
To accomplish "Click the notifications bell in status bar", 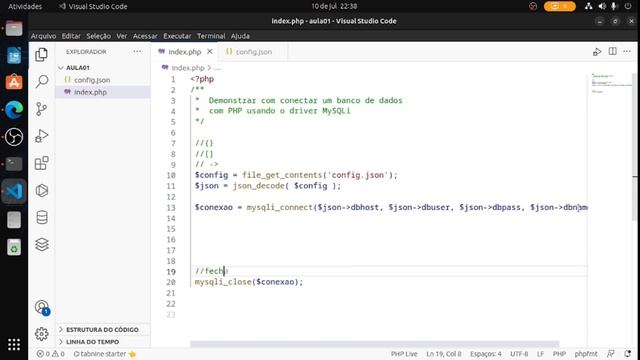I will [x=627, y=354].
